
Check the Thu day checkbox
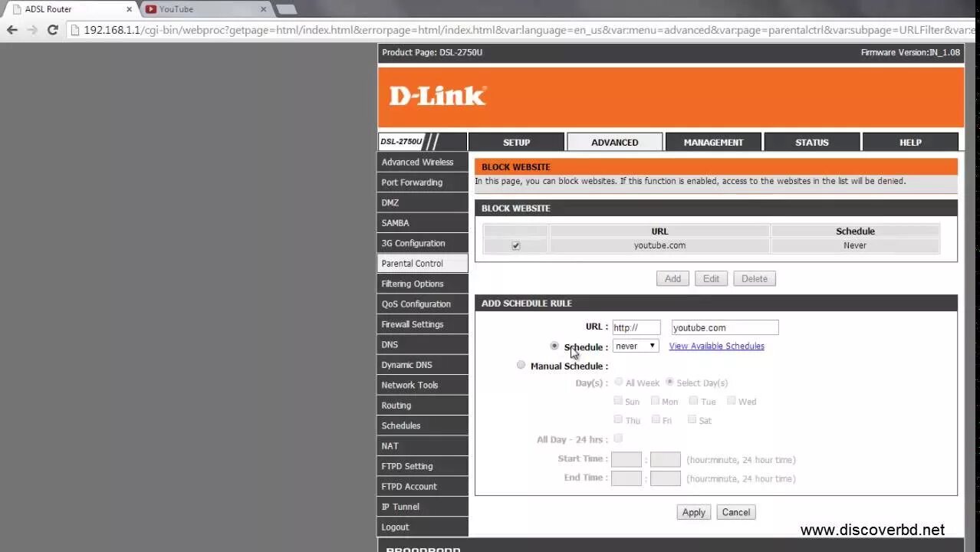(618, 419)
